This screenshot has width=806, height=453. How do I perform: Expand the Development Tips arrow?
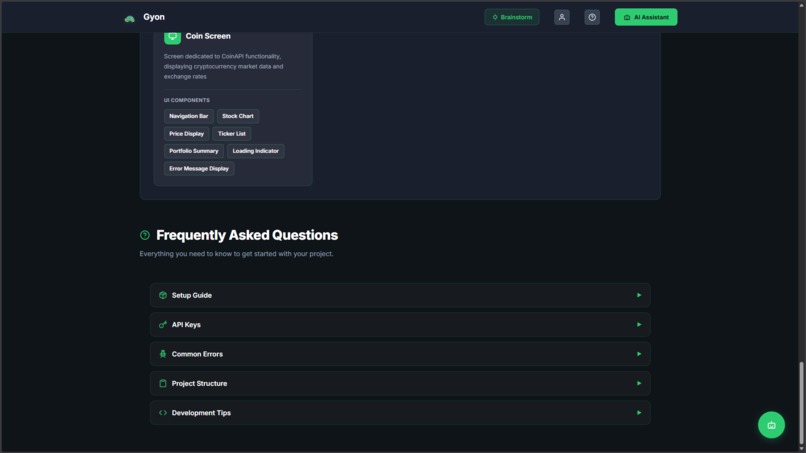point(639,412)
